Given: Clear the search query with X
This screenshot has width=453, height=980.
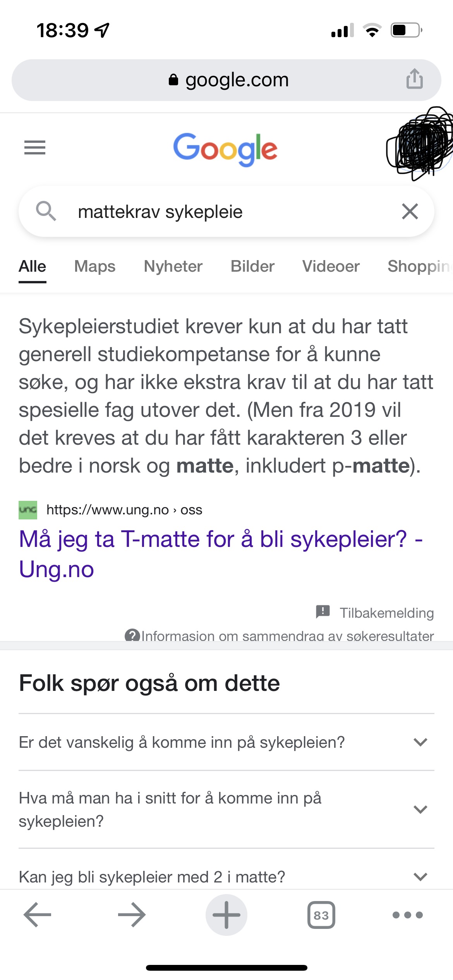Looking at the screenshot, I should coord(410,212).
